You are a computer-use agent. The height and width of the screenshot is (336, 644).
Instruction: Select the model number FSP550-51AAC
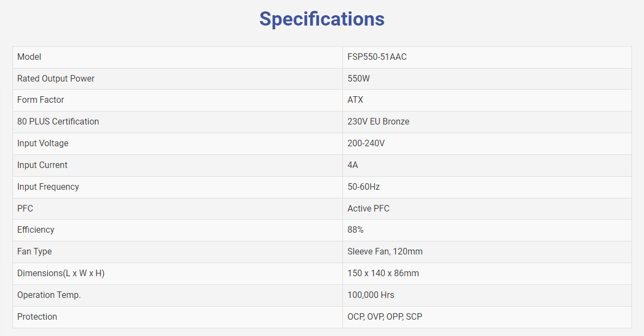(x=377, y=57)
